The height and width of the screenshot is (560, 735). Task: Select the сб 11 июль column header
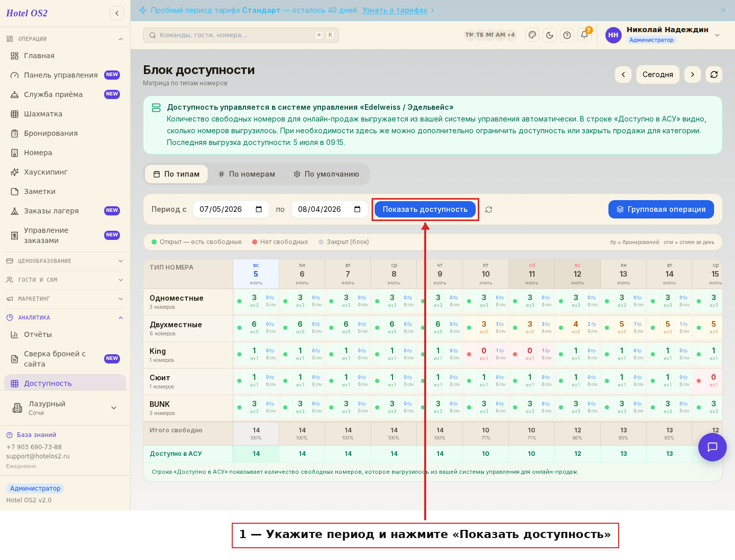532,274
